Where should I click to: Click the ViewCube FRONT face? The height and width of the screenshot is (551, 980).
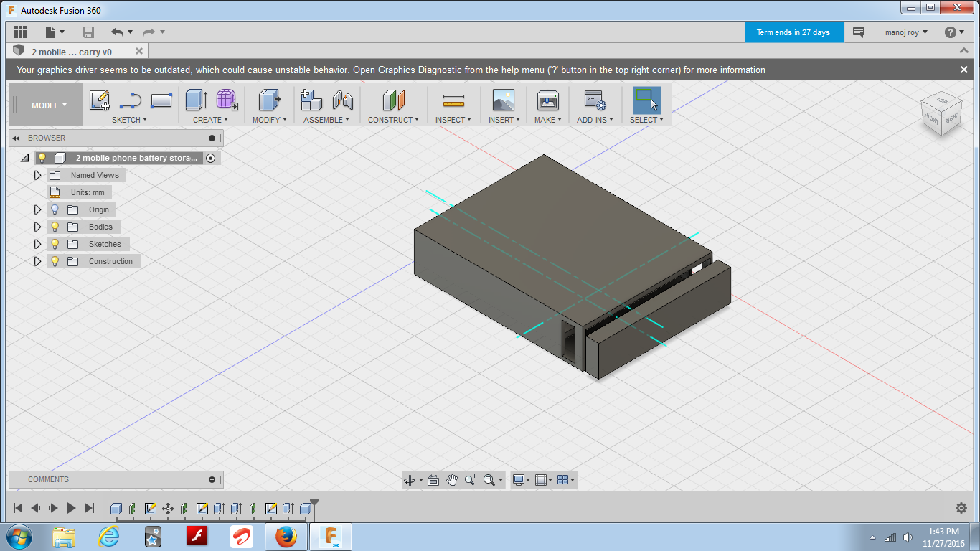click(931, 118)
